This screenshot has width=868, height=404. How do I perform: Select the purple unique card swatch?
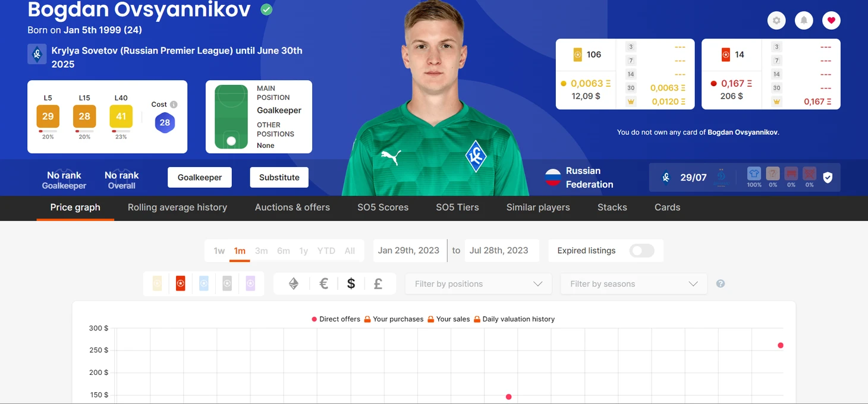pyautogui.click(x=250, y=284)
